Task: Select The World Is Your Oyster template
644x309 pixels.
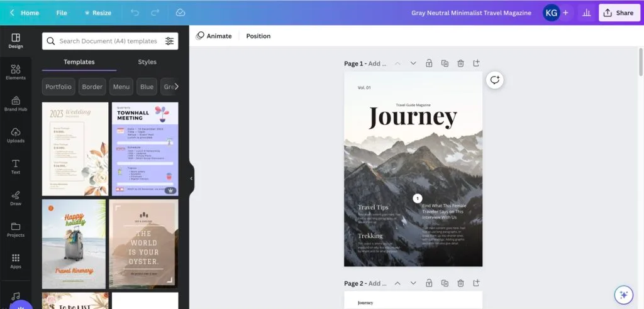Action: click(x=144, y=244)
